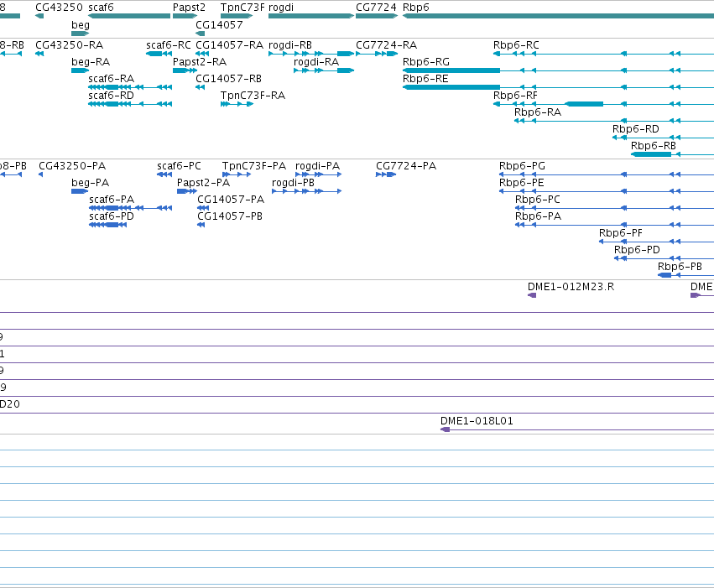Click the "CG43250-PA" protein label
The image size is (714, 588).
pos(72,166)
